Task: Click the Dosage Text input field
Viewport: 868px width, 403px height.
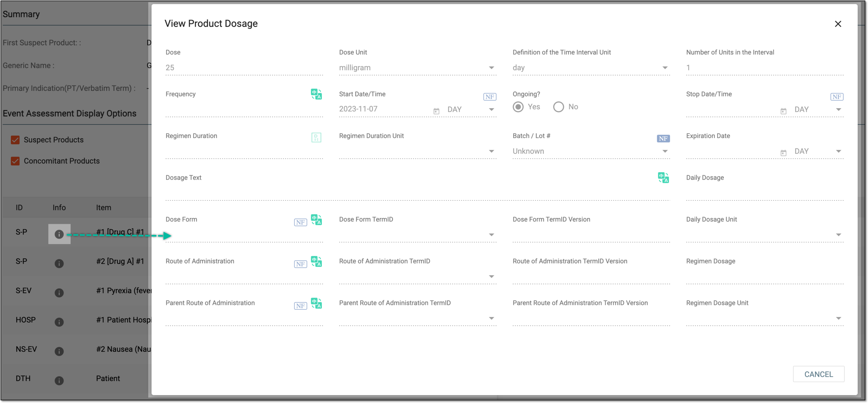Action: point(418,194)
